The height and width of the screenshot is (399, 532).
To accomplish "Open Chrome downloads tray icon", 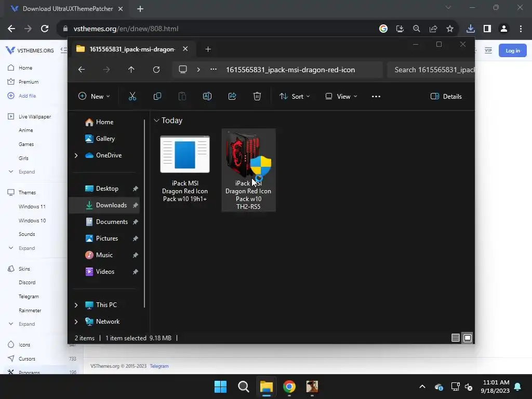I will pyautogui.click(x=470, y=29).
